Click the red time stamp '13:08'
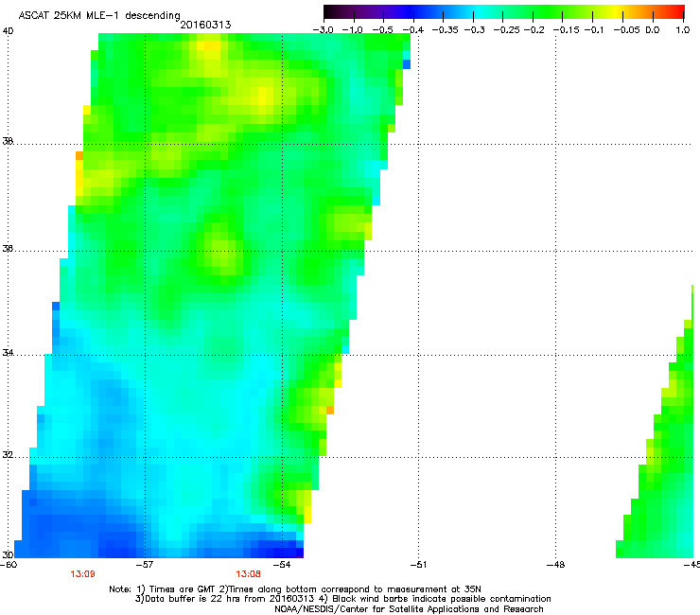700x615 pixels. (x=248, y=574)
